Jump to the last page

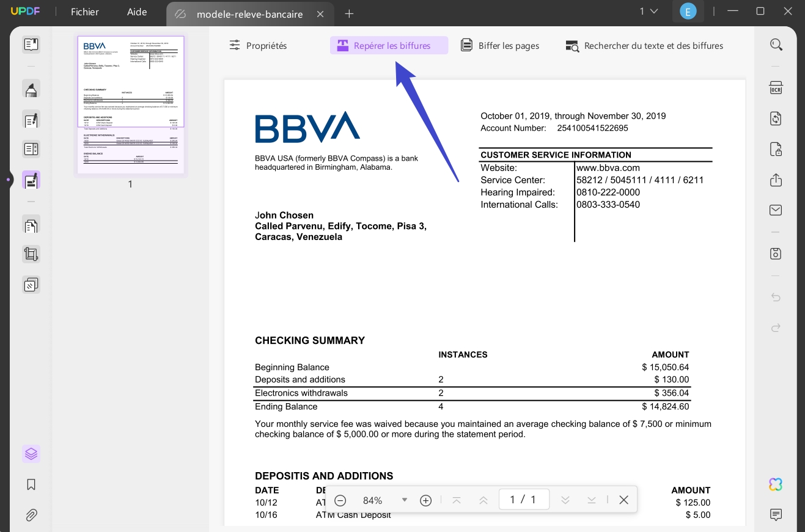[592, 500]
